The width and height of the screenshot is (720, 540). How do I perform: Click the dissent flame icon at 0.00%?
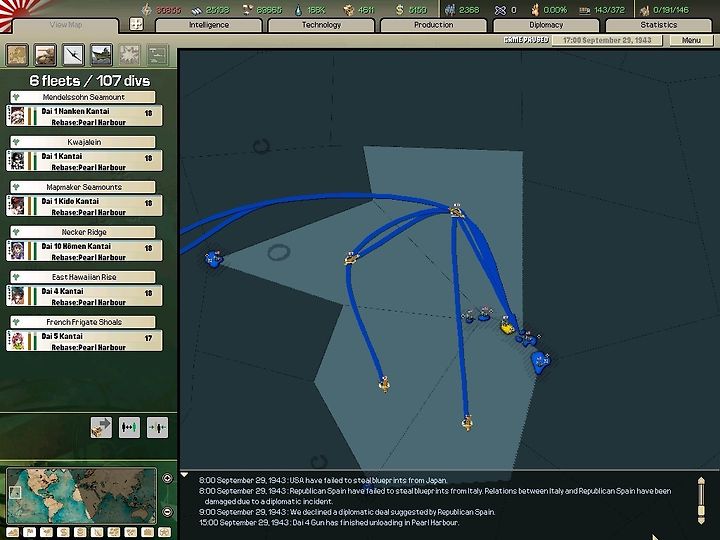pyautogui.click(x=534, y=10)
